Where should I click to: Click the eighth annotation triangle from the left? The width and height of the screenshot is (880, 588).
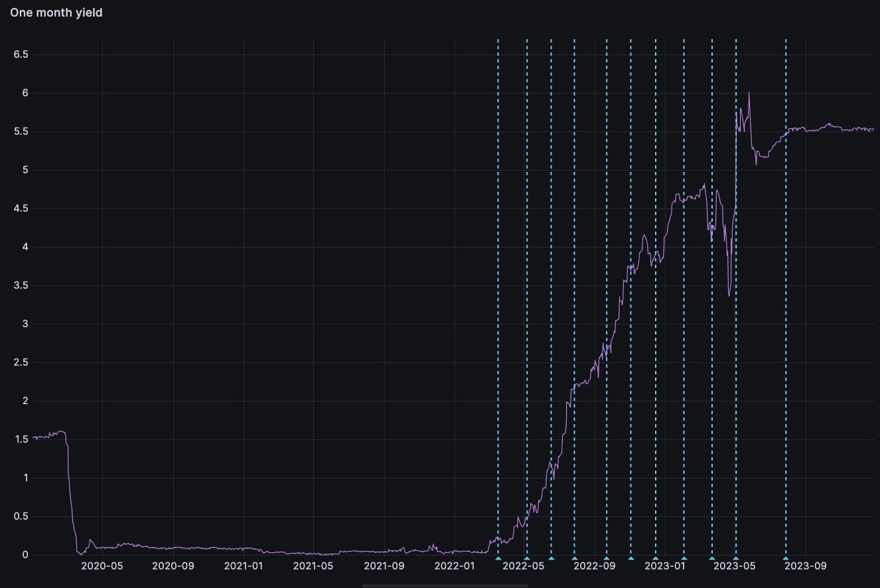point(684,558)
